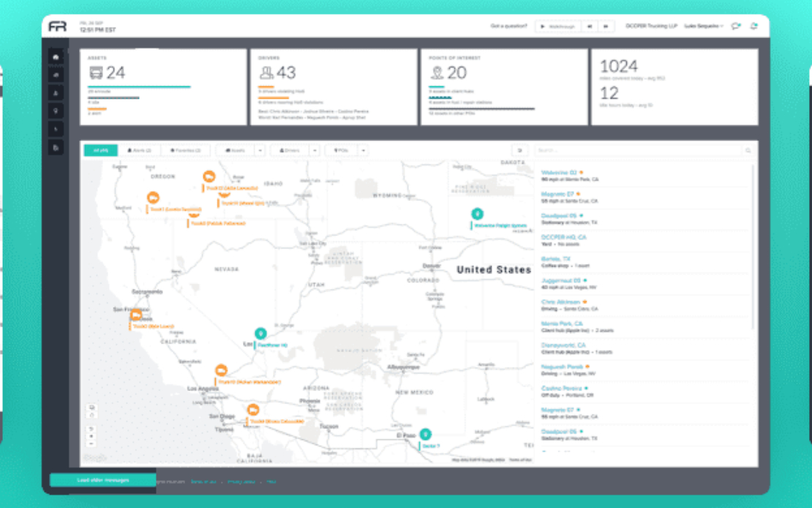Click the teal en-route progress bar in Assets
This screenshot has height=508, width=812.
pos(139,87)
